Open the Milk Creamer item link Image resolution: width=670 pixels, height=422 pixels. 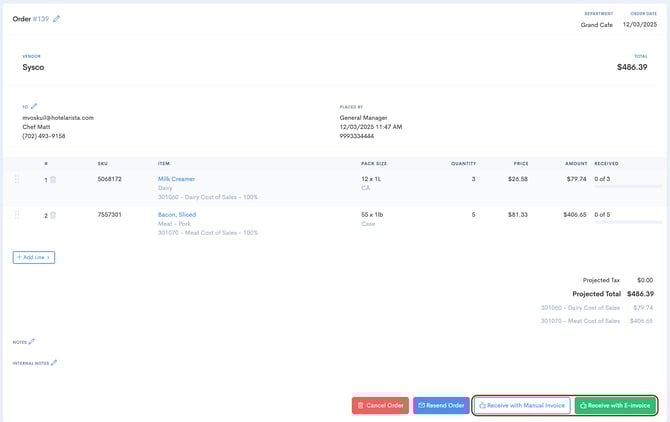click(x=176, y=179)
